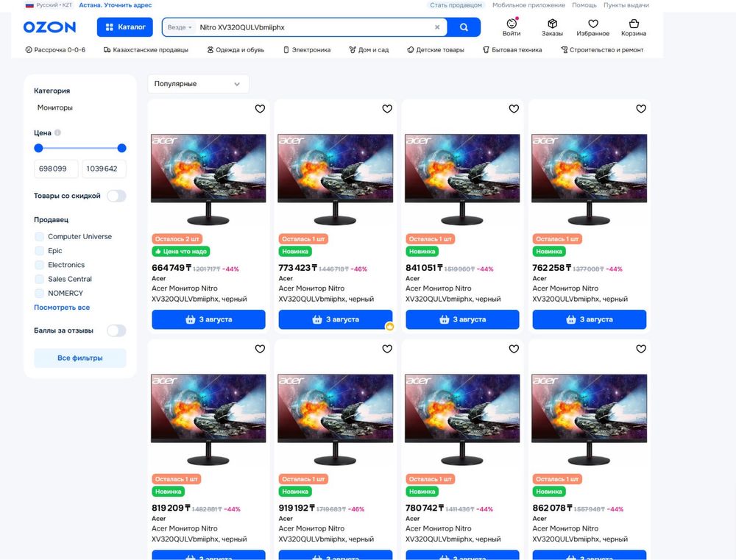The height and width of the screenshot is (560, 736).
Task: Add the 862 078 ₸ monitor to favorites
Action: pyautogui.click(x=641, y=349)
